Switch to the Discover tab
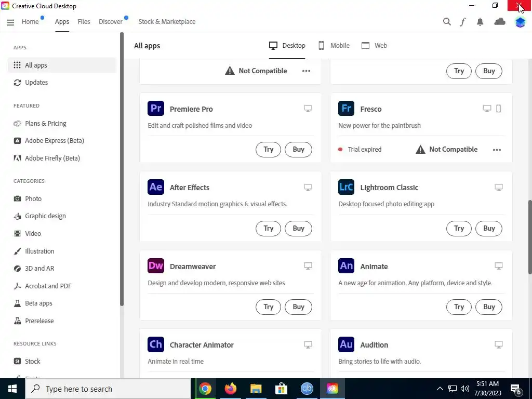 111,22
